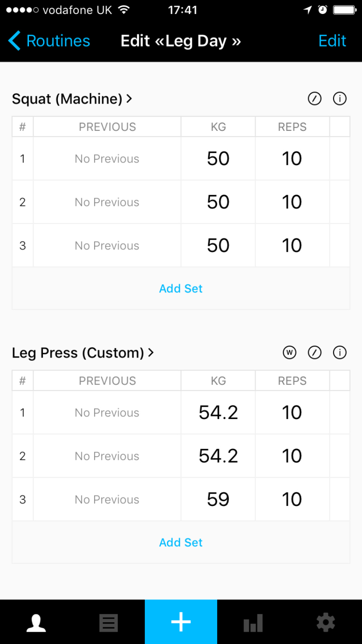Expand the Squat (Machine) exercise title

72,99
